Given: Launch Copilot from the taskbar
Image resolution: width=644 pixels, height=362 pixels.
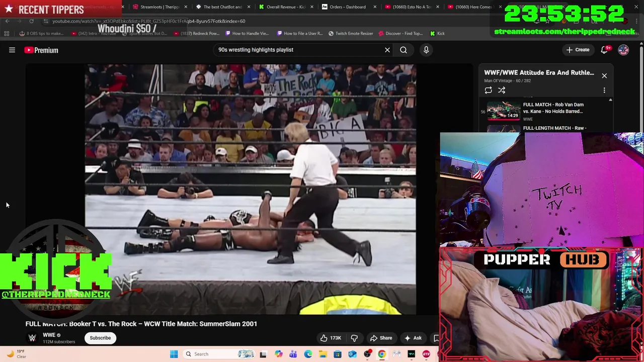Looking at the screenshot, I should point(278,354).
